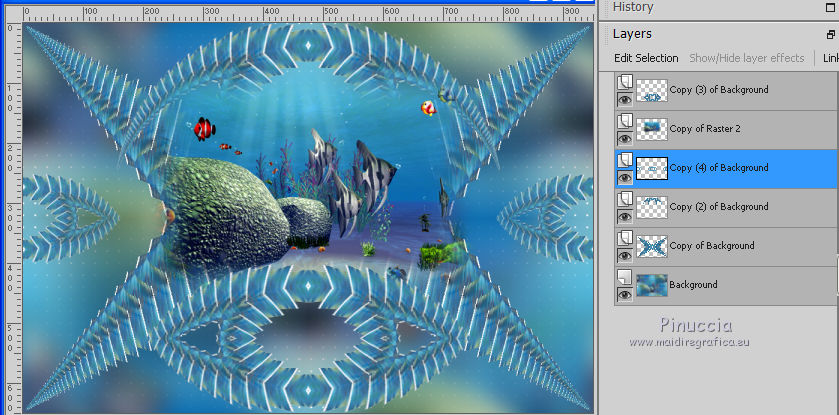The image size is (839, 415).
Task: Restore the Layers panel with its icon
Action: (x=830, y=35)
